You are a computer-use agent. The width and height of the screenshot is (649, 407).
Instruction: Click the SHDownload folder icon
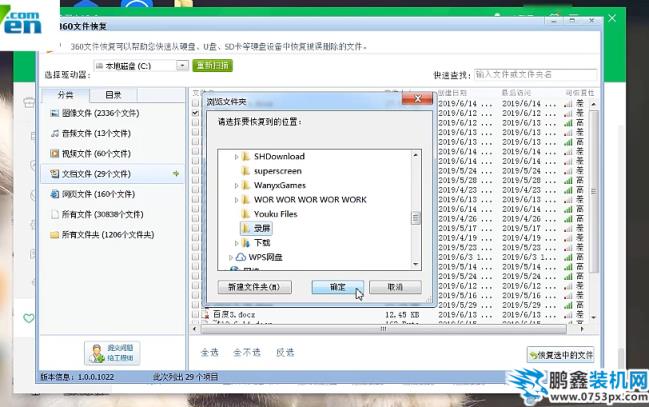[245, 157]
